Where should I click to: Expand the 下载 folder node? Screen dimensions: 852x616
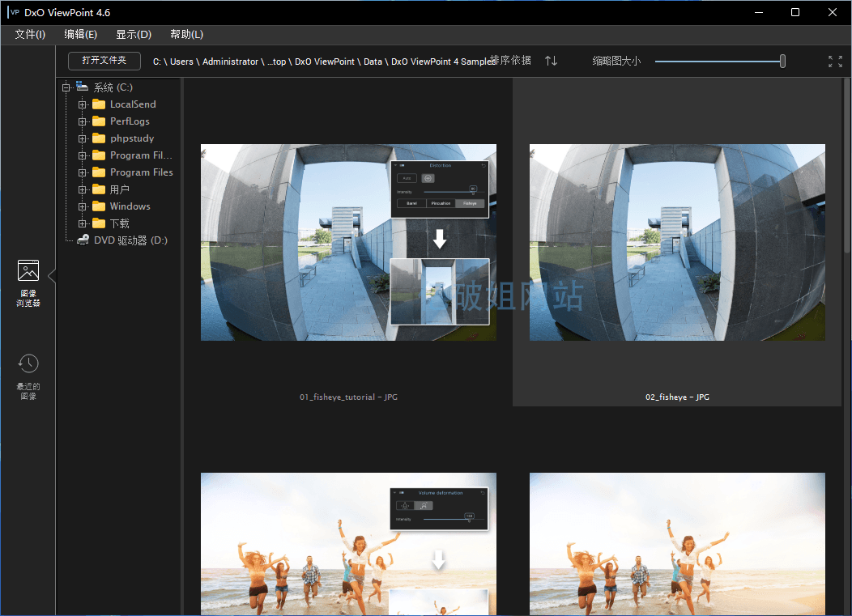pos(82,223)
